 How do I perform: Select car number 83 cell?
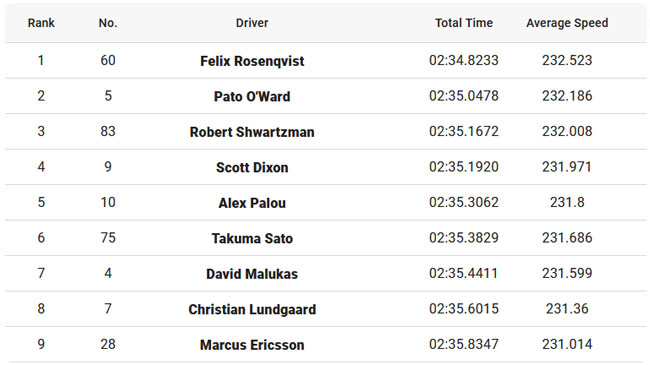(108, 131)
